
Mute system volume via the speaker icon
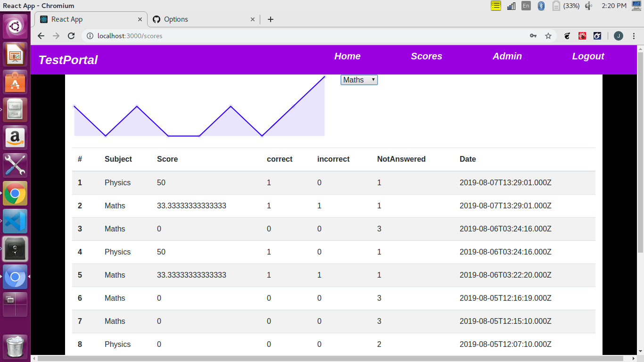pyautogui.click(x=589, y=6)
